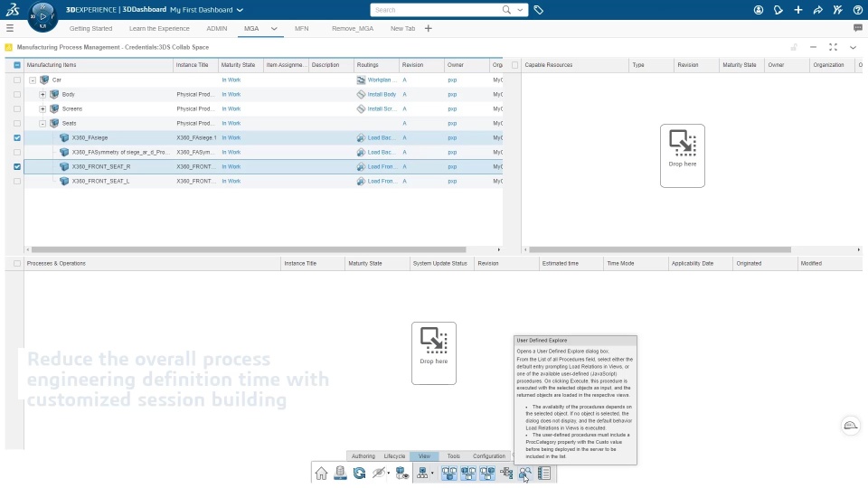Click the Hide crossed-eye icon
This screenshot has width=868, height=488.
378,473
